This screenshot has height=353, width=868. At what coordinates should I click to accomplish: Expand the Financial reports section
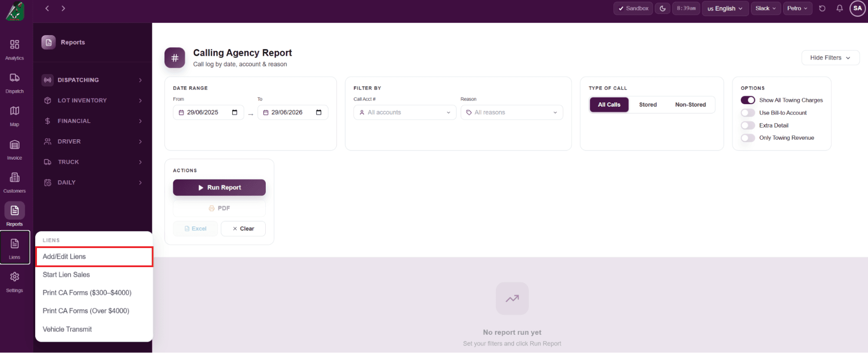point(93,121)
